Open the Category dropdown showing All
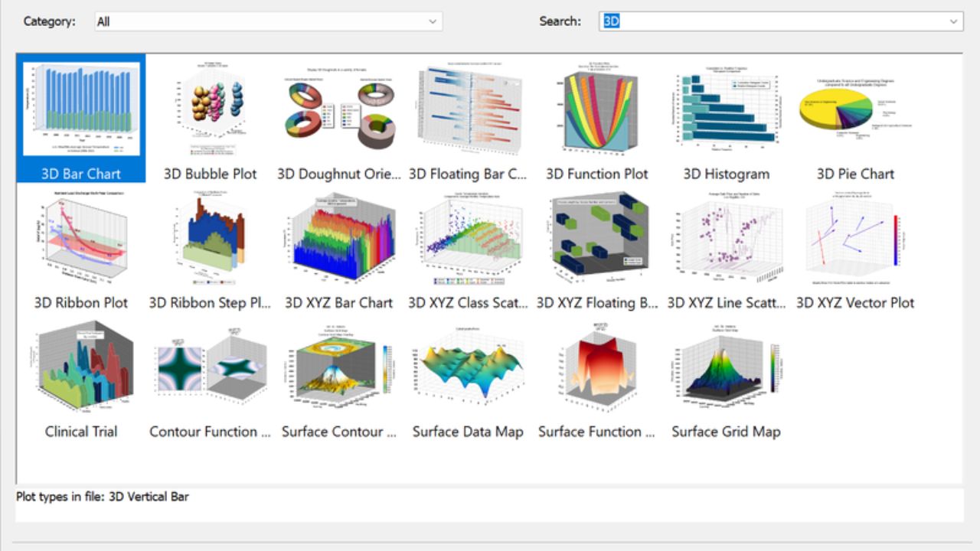Screen dimensions: 980x551 point(268,21)
